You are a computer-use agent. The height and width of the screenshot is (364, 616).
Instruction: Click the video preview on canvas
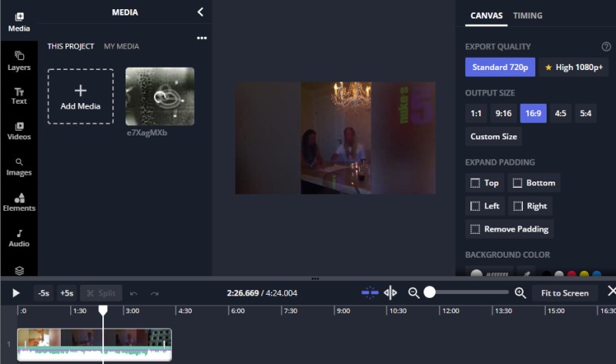click(335, 138)
